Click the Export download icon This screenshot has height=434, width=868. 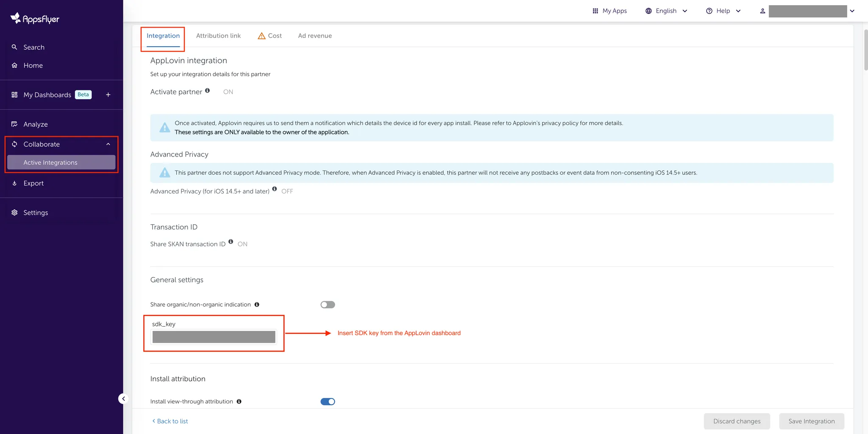click(x=14, y=183)
